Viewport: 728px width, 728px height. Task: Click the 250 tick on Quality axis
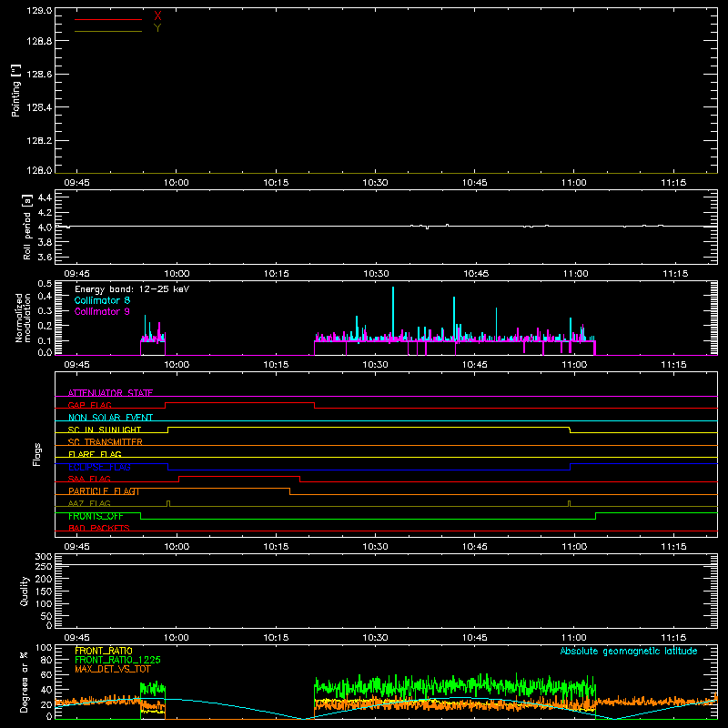point(43,567)
